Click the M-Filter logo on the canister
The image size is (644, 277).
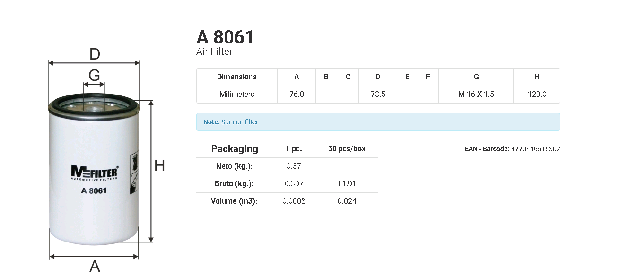[95, 173]
